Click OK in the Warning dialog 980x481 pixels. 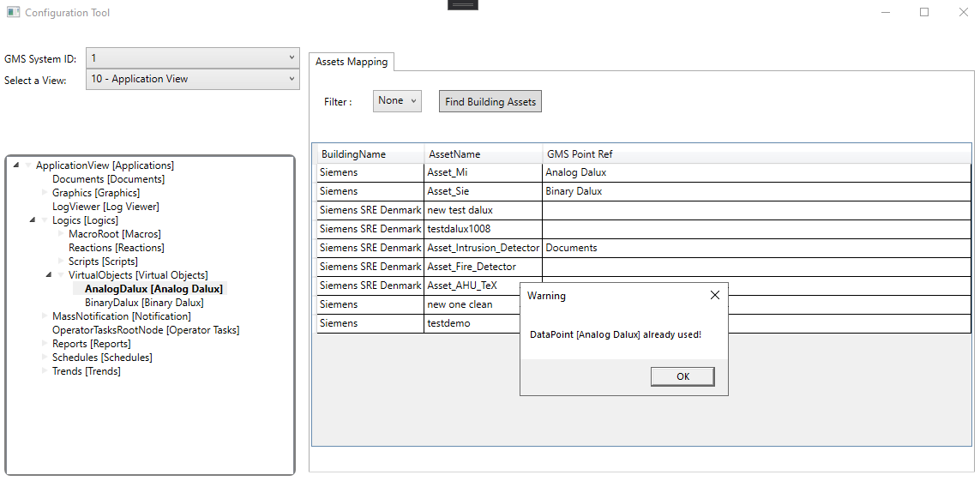682,376
